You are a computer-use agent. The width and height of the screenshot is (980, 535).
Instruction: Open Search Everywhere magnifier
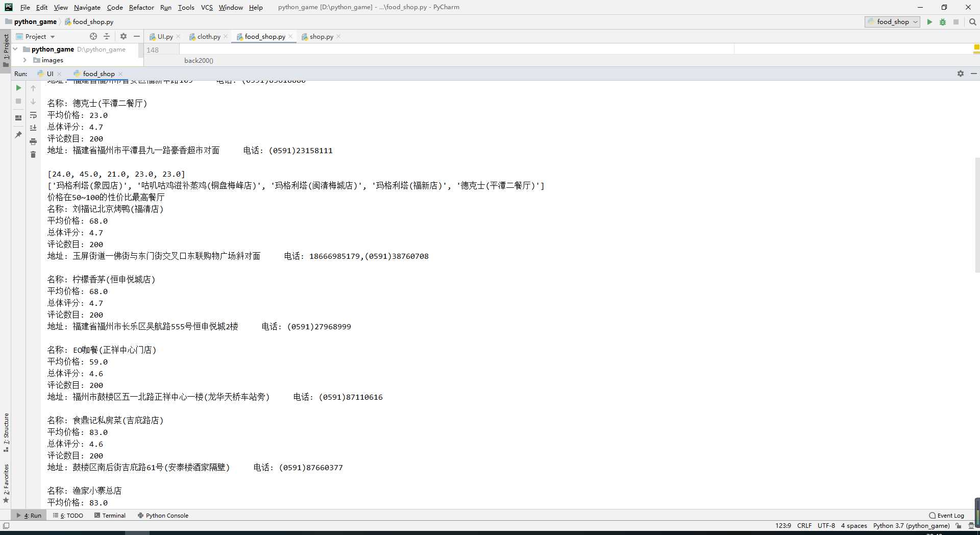click(972, 22)
